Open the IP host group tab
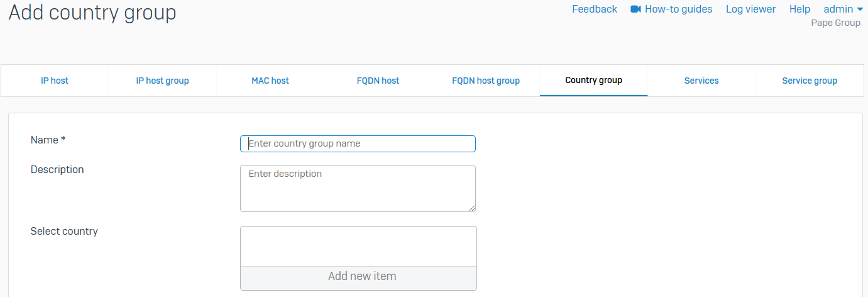Image resolution: width=868 pixels, height=297 pixels. point(162,81)
